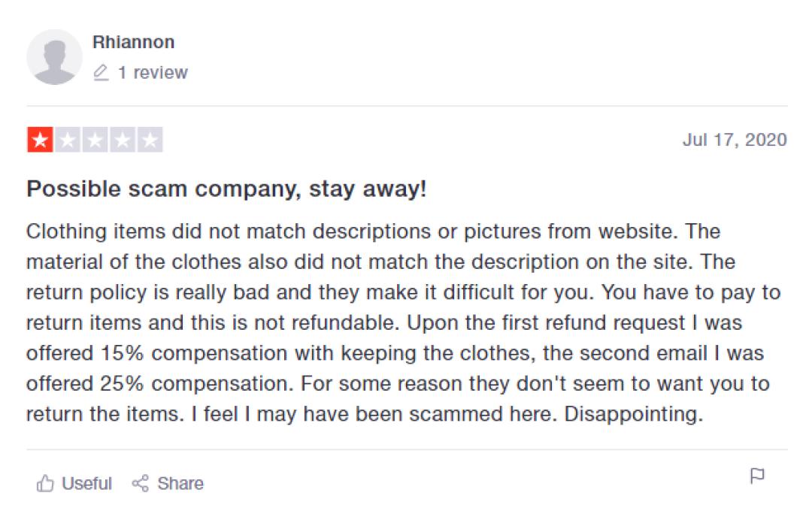
Task: Click the red first star
Action: [x=40, y=141]
